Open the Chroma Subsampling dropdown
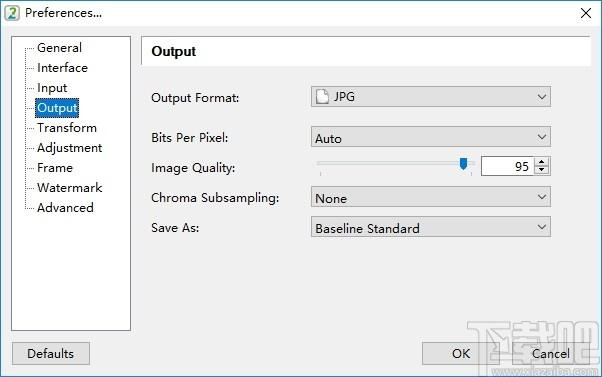The image size is (602, 377). click(x=431, y=197)
